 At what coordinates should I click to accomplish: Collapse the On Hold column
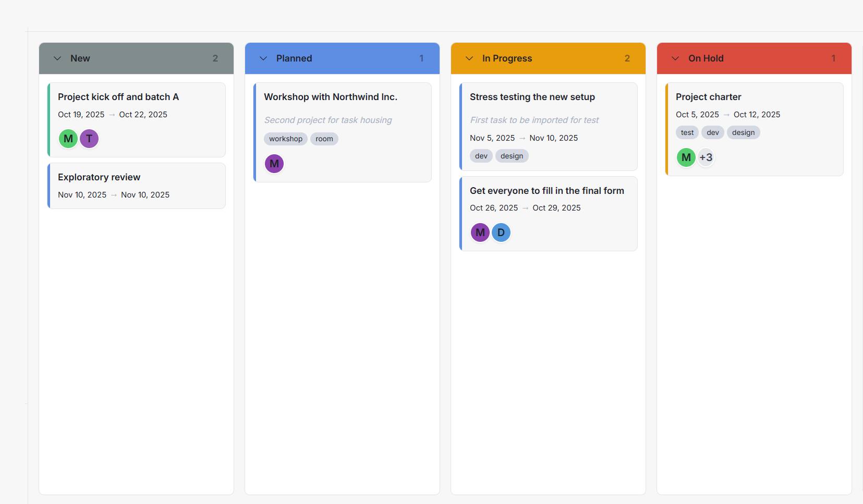675,58
